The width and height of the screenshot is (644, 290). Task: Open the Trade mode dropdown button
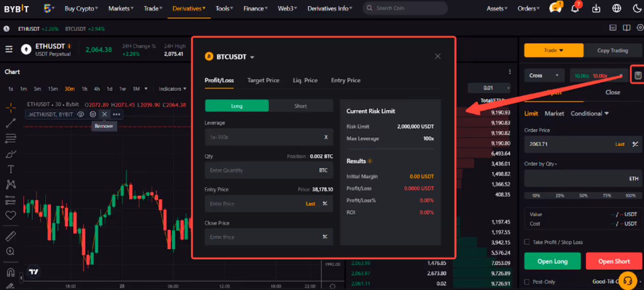(554, 50)
